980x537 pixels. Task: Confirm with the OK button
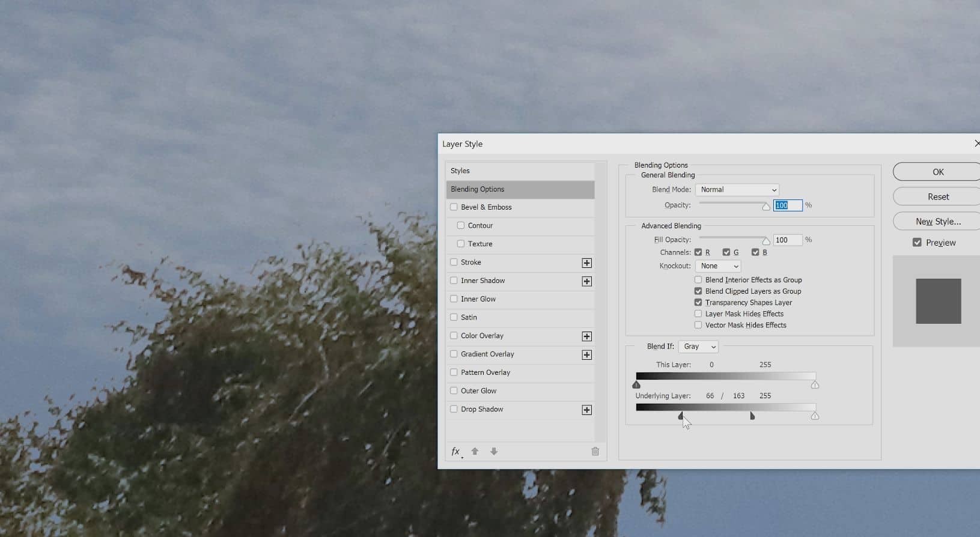click(x=937, y=172)
